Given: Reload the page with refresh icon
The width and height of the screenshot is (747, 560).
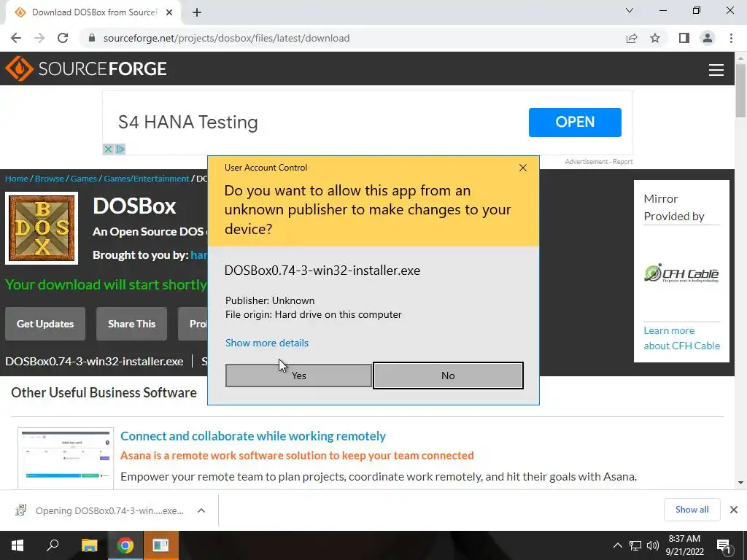Looking at the screenshot, I should 63,38.
